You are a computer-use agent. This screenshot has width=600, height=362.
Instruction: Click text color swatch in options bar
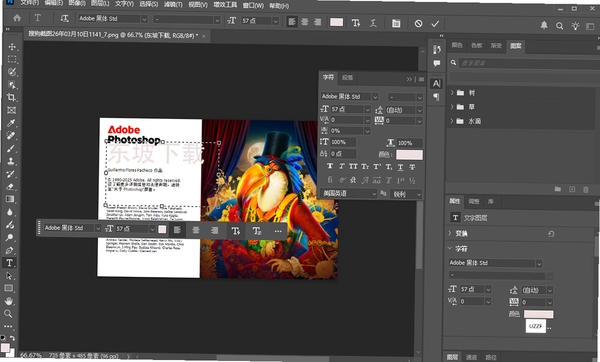(336, 22)
